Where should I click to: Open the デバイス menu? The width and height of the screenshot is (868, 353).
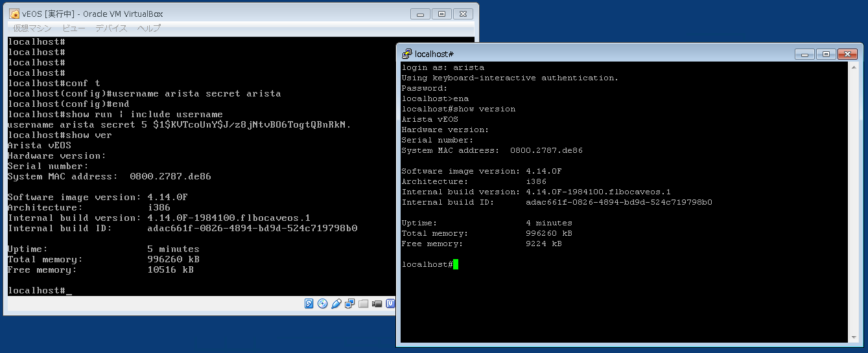(x=110, y=28)
